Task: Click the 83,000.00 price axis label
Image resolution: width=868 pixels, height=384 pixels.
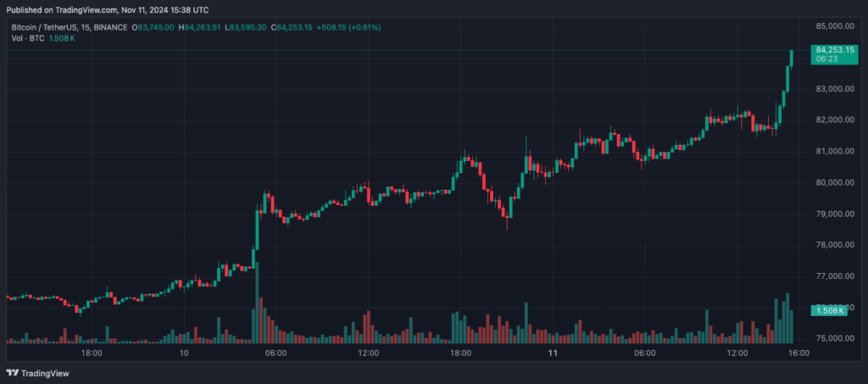Action: pos(835,89)
